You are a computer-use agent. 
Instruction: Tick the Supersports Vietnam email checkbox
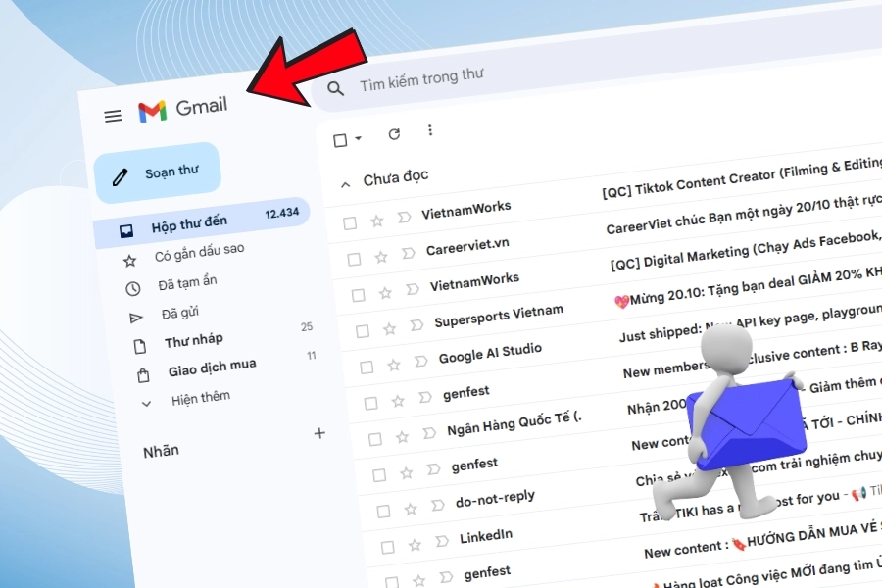point(362,329)
